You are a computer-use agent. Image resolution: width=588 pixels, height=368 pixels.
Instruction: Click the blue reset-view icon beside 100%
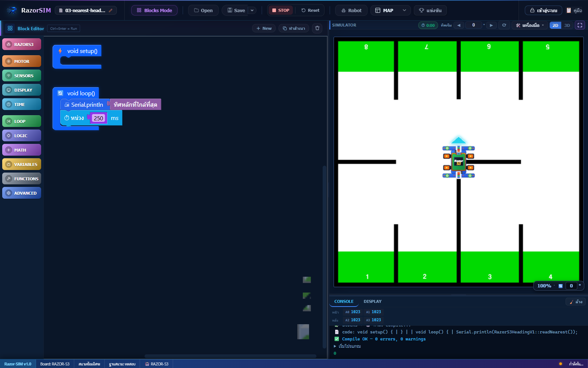click(560, 286)
